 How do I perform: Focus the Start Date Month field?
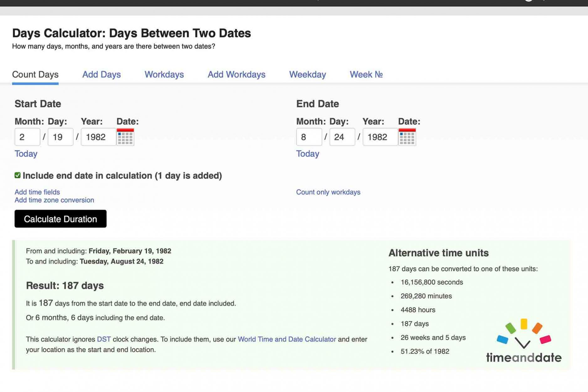[x=27, y=137]
